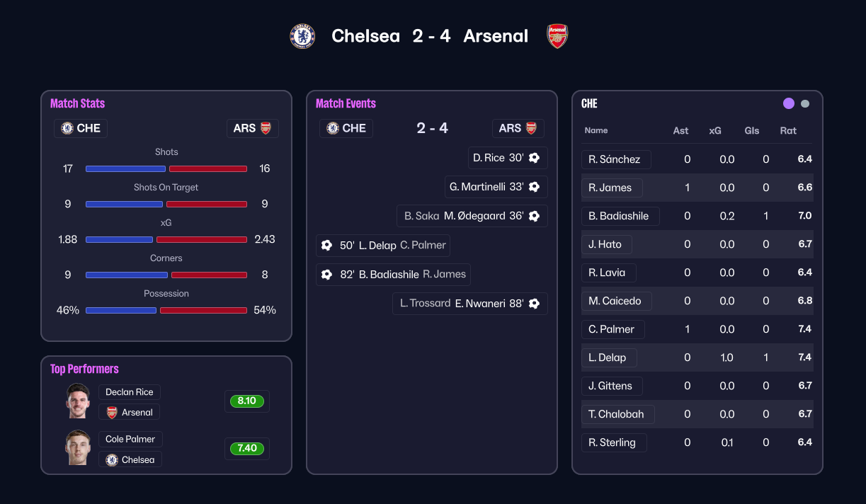Click the Arsenal crest in the header
This screenshot has height=504, width=866.
point(557,36)
